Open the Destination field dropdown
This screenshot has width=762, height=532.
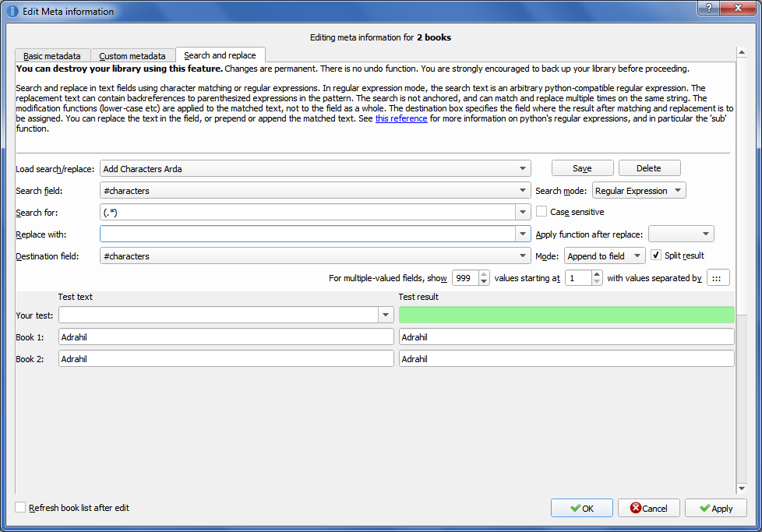click(315, 256)
